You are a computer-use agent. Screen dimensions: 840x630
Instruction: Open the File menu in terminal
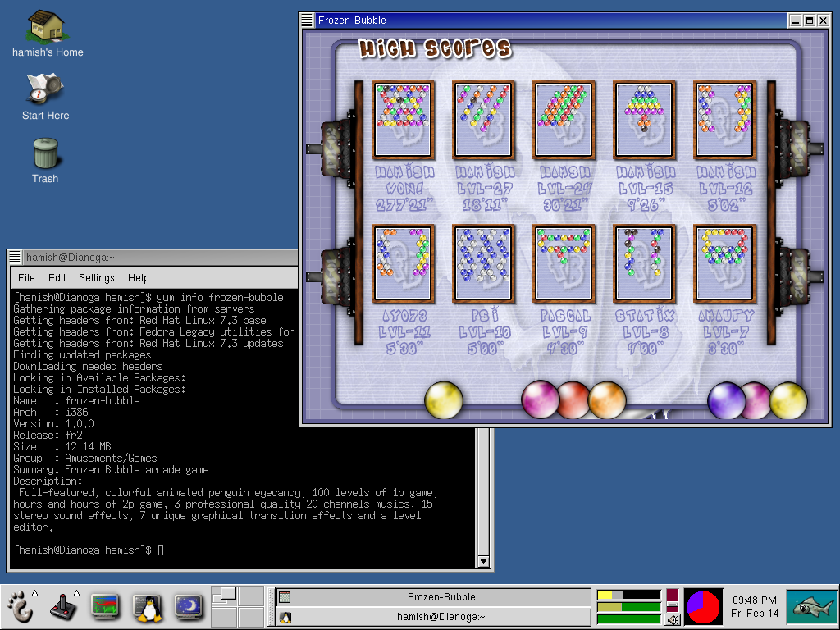pos(26,277)
